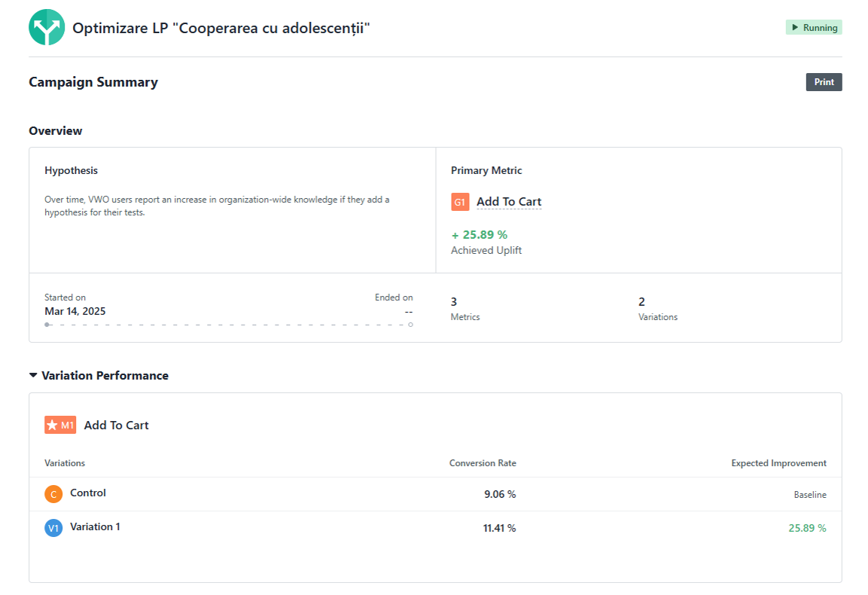
Task: Click the star M1 metric badge
Action: pyautogui.click(x=60, y=425)
